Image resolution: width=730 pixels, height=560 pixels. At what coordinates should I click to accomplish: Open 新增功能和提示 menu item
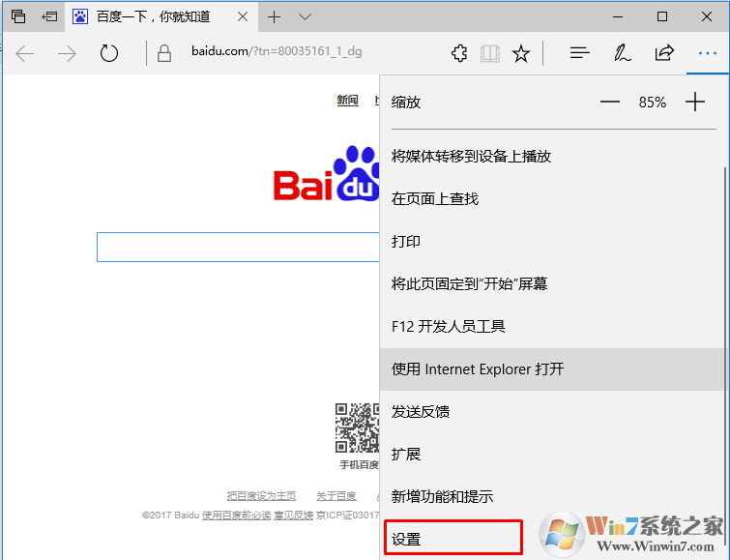tap(552, 496)
